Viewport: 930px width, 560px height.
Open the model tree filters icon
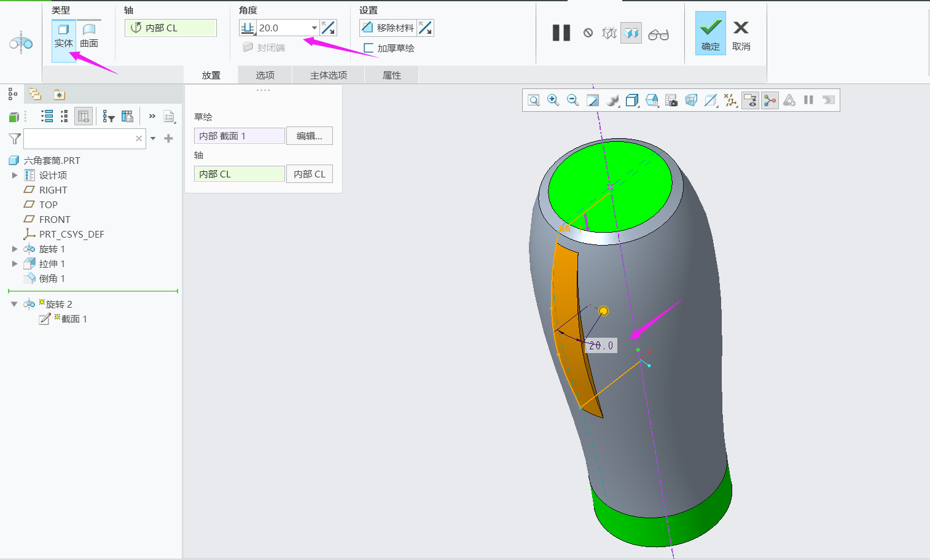click(x=109, y=116)
